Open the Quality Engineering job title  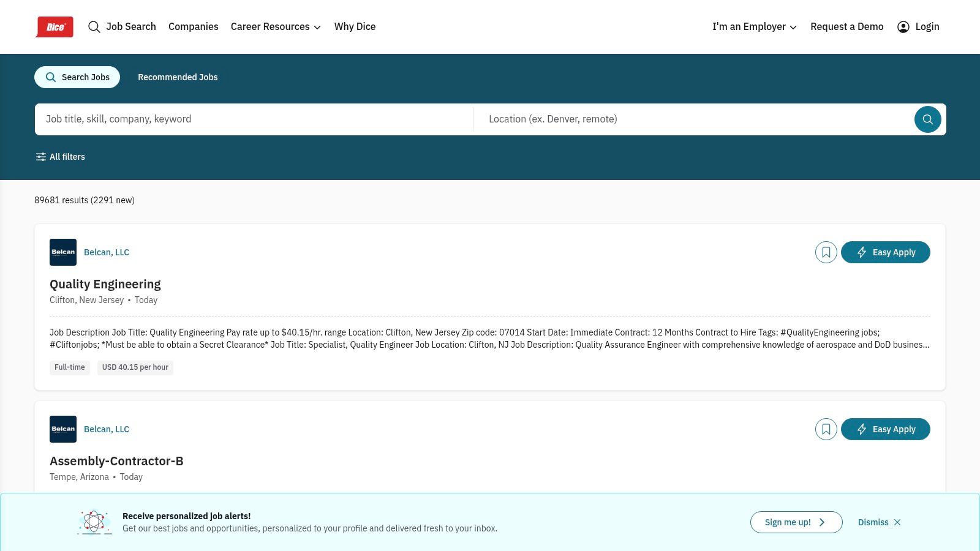point(105,284)
